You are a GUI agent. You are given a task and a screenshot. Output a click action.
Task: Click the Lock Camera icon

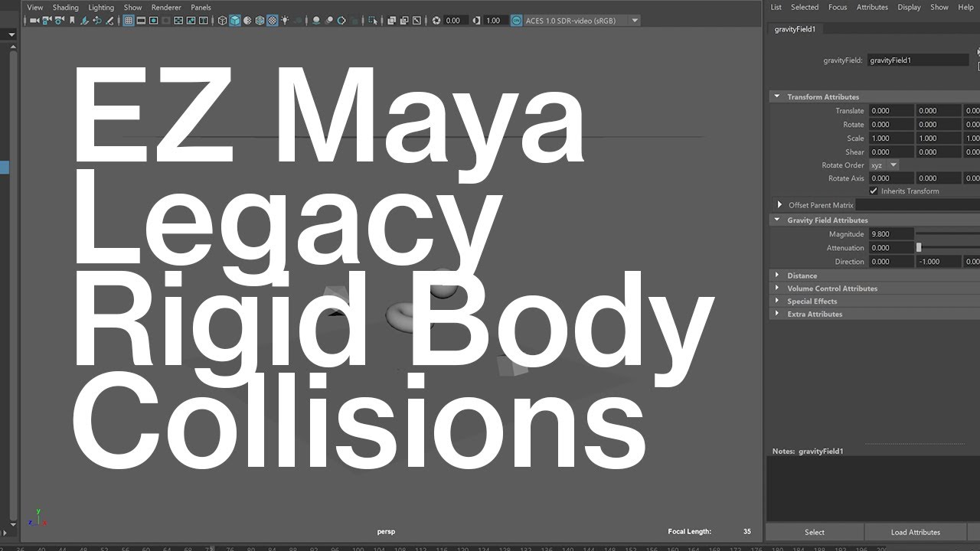47,21
